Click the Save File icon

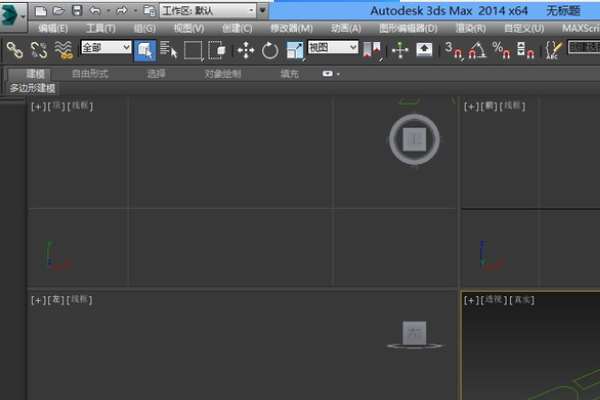77,11
